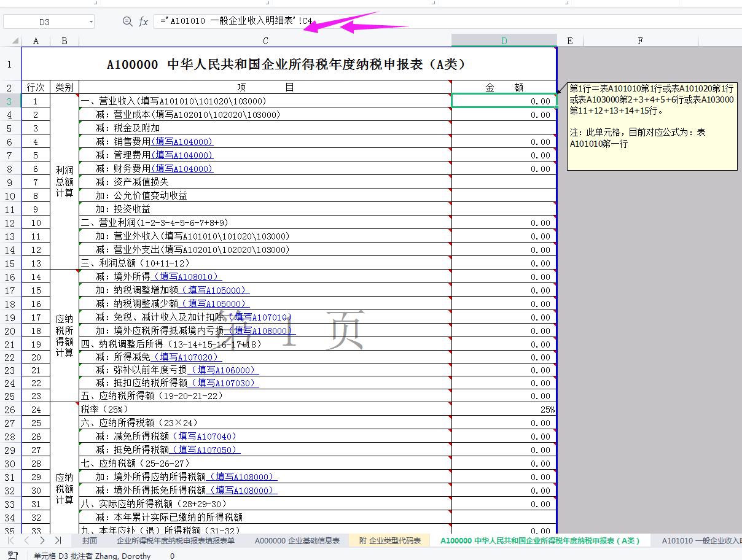
Task: Click the Insert Function (fx) icon
Action: click(143, 20)
